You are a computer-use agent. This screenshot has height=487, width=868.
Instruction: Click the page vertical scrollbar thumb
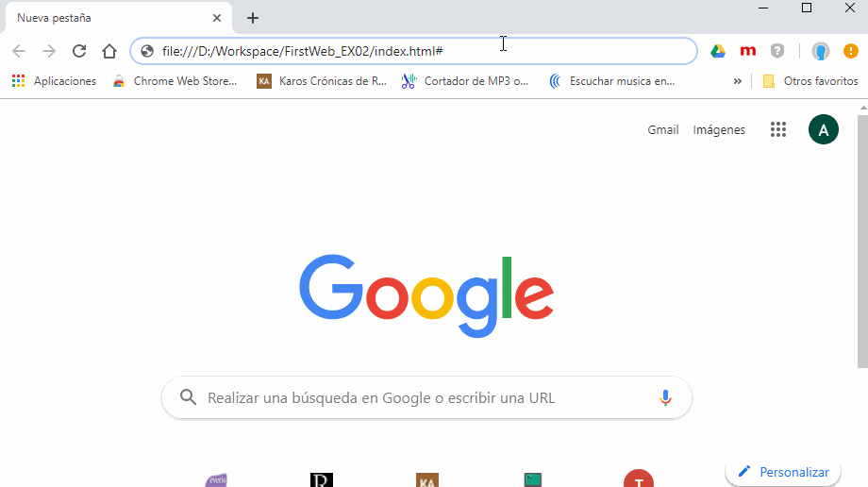862,241
